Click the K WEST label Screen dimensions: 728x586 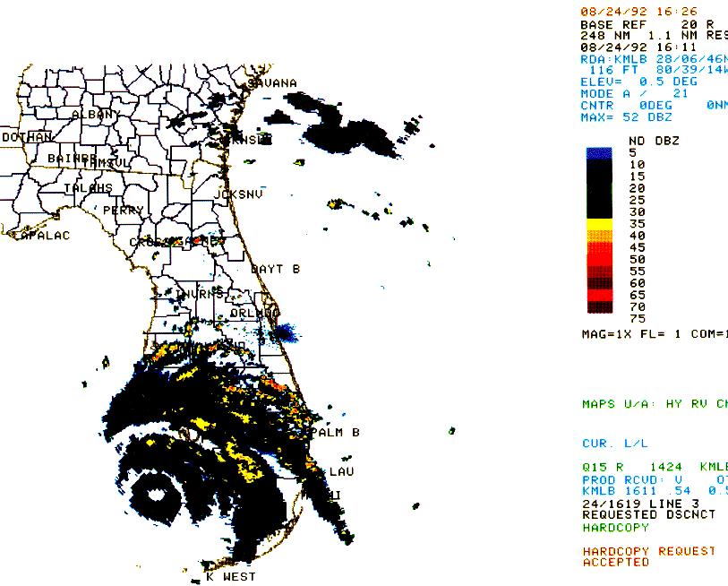tap(231, 577)
